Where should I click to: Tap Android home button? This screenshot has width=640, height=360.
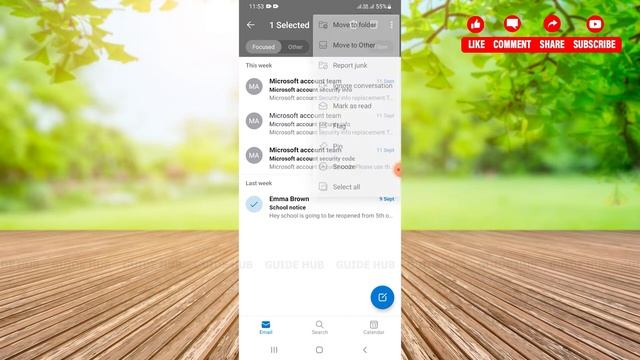point(320,350)
